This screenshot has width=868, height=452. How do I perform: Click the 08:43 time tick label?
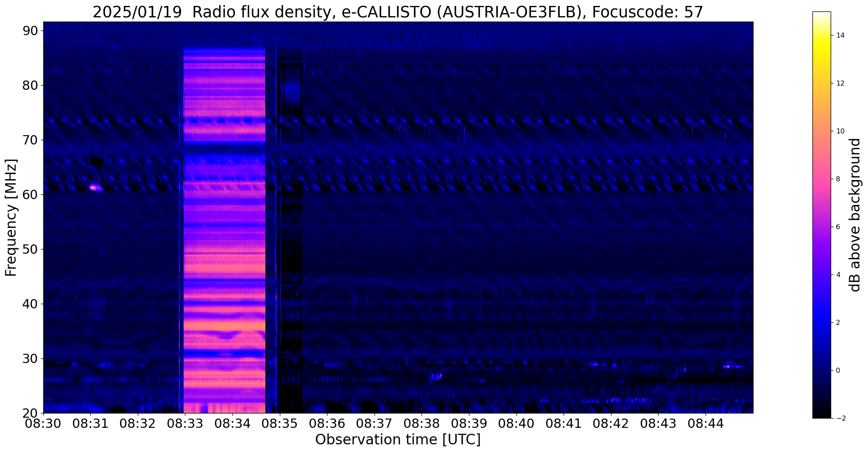pyautogui.click(x=659, y=424)
